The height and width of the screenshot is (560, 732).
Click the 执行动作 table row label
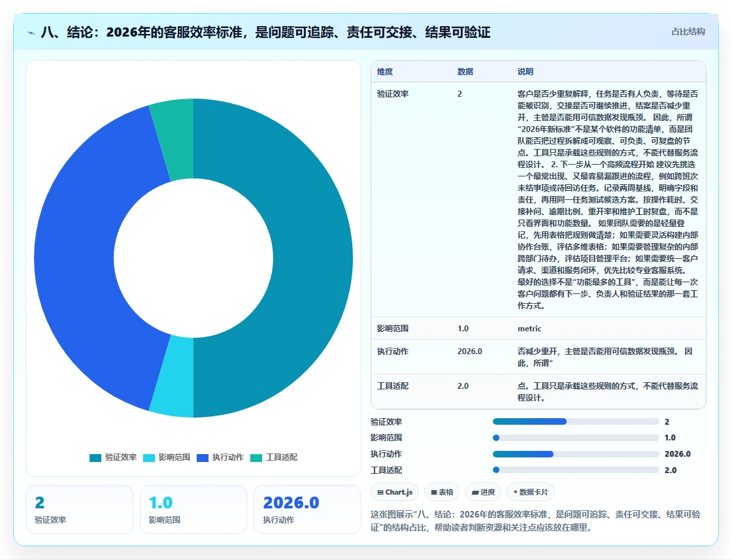click(x=393, y=352)
